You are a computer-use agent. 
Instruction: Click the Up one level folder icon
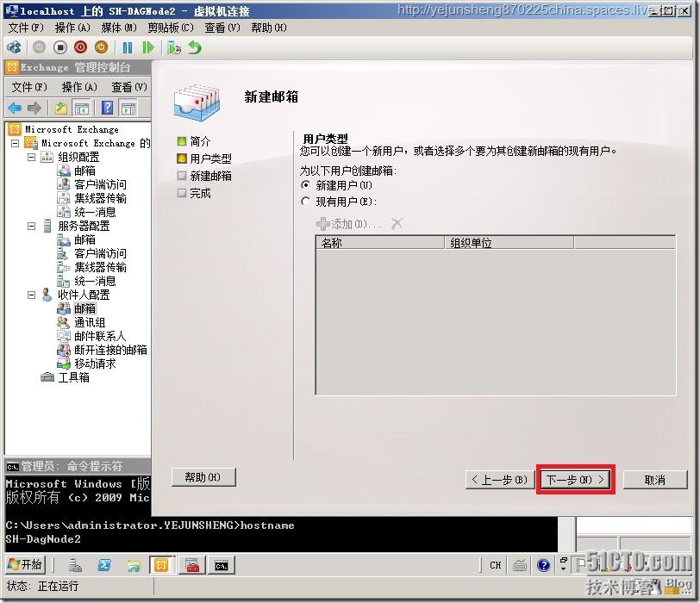[x=61, y=108]
